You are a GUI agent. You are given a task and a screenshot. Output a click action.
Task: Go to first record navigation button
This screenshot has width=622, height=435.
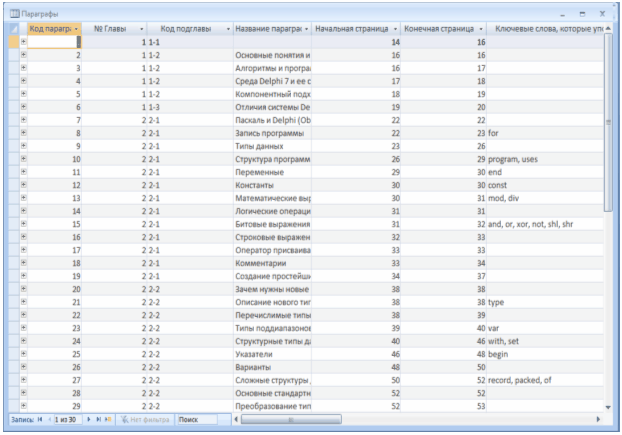pos(40,420)
